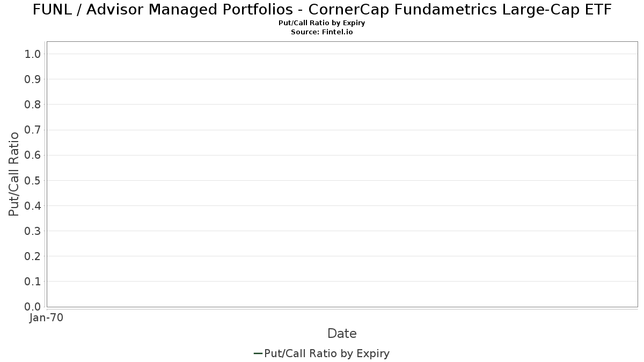Click the Date axis title

(342, 334)
